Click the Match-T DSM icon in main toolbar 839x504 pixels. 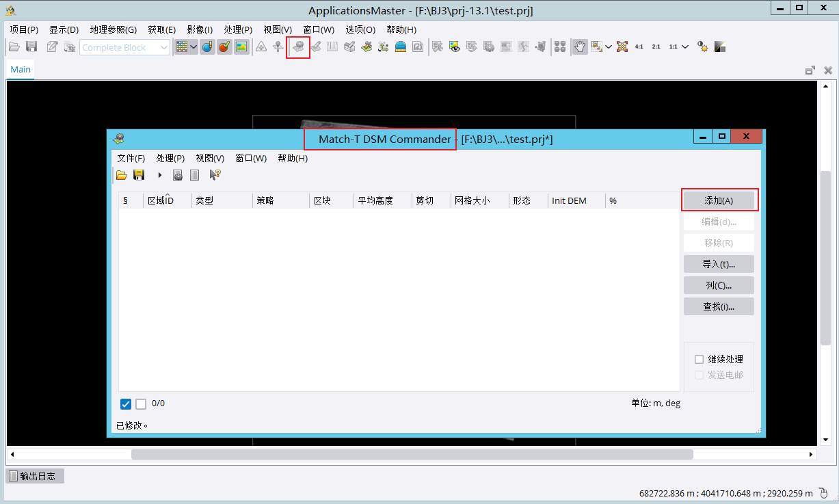(x=298, y=47)
